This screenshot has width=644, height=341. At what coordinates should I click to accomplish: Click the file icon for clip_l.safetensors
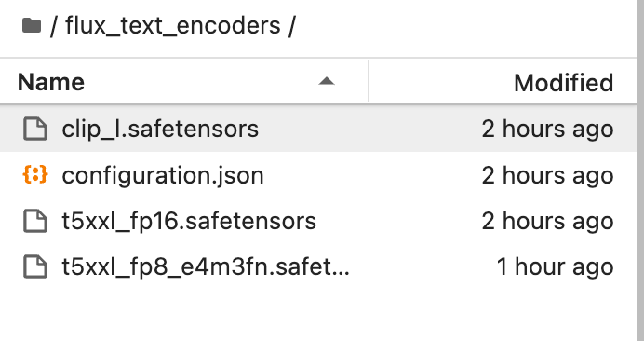coord(35,129)
